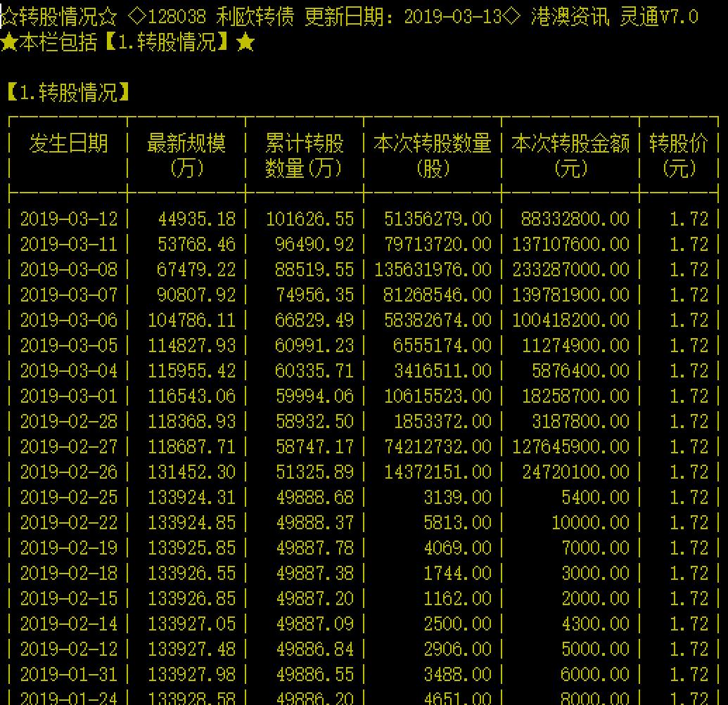Image resolution: width=728 pixels, height=705 pixels.
Task: Select the value 4300.00
Action: coord(595,623)
